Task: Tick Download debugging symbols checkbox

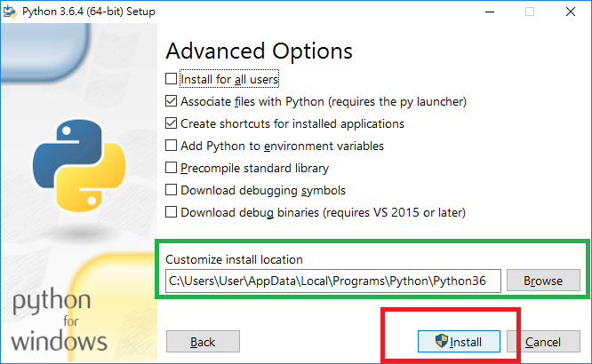Action: pos(171,190)
